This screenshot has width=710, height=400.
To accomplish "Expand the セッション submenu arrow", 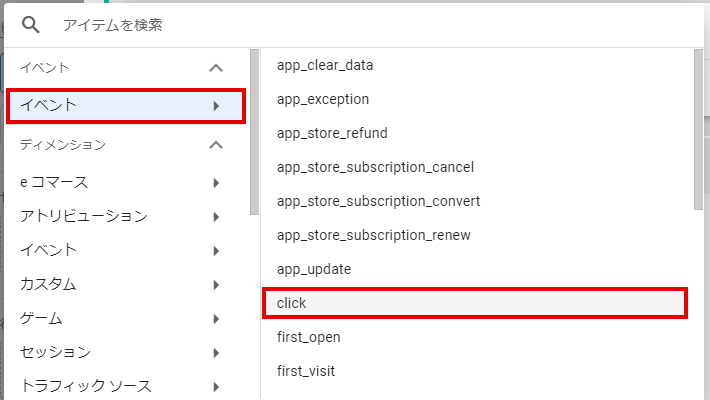I will coord(216,353).
